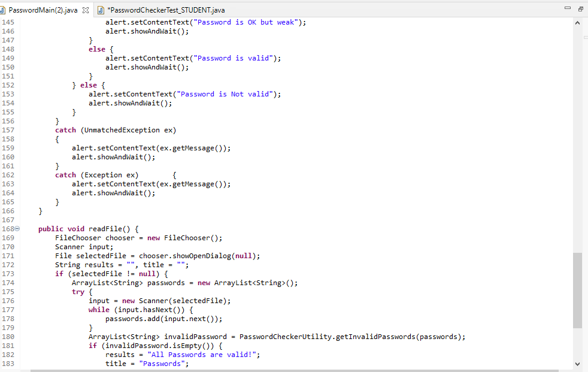Switch to PasswordMain(2).java tab
588x372 pixels.
43,10
